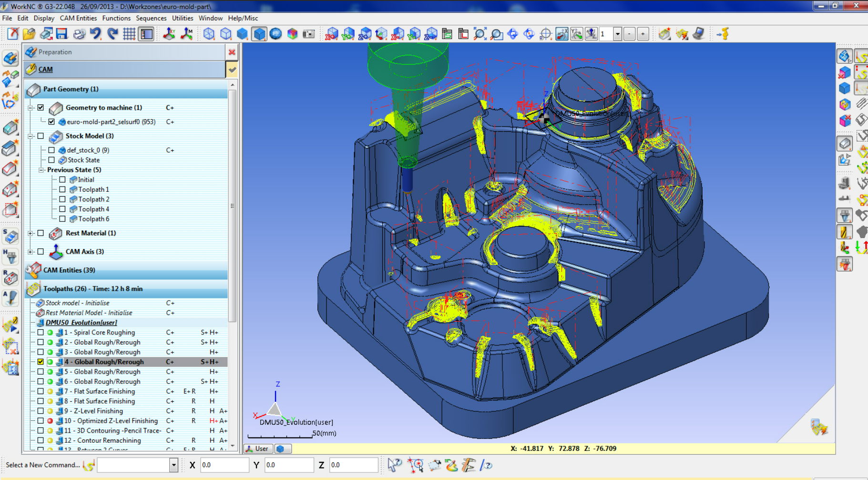Click the plus step button in toolbar

pos(643,34)
